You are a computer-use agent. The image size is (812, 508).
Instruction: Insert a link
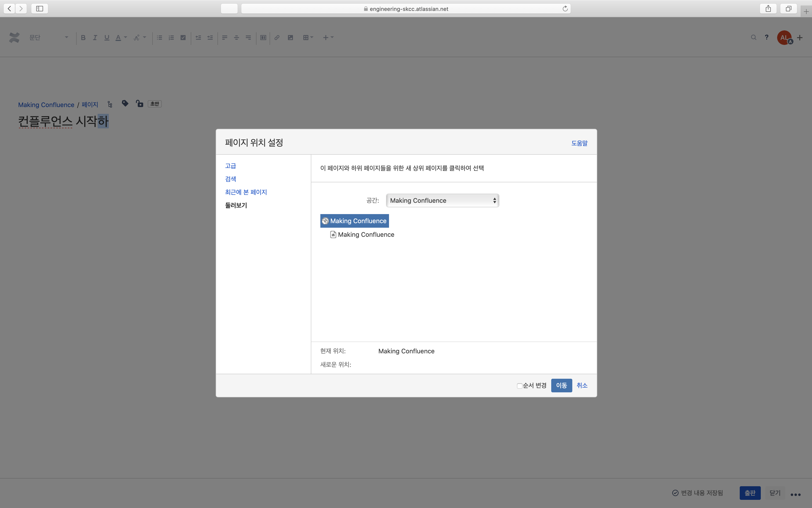[x=277, y=37]
